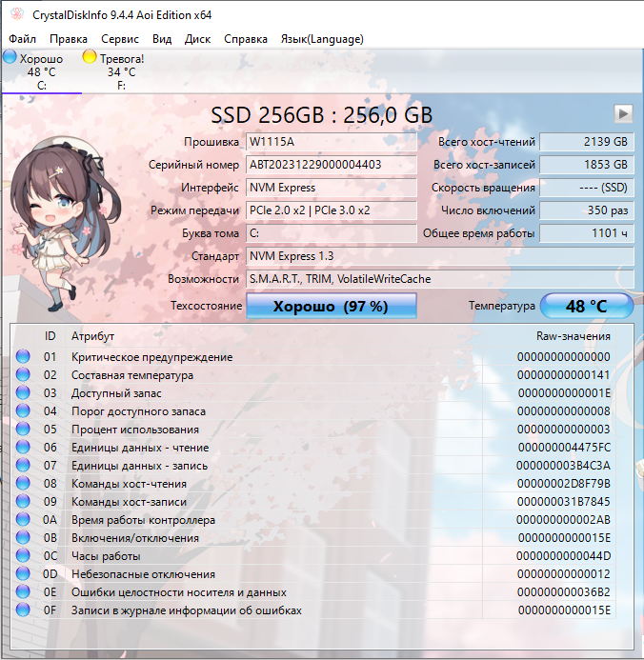Click the status orb for attribute 0C
This screenshot has width=644, height=660.
[23, 556]
